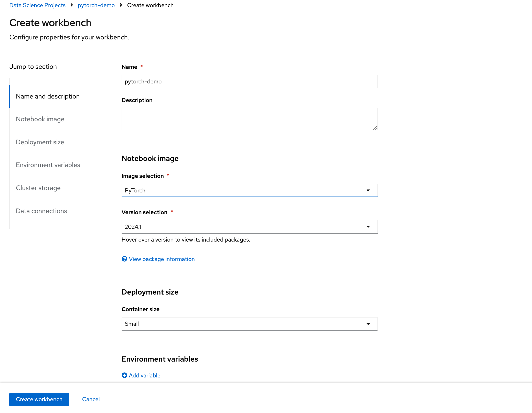Click the 'Jump to section' label
The width and height of the screenshot is (532, 413).
coord(33,67)
